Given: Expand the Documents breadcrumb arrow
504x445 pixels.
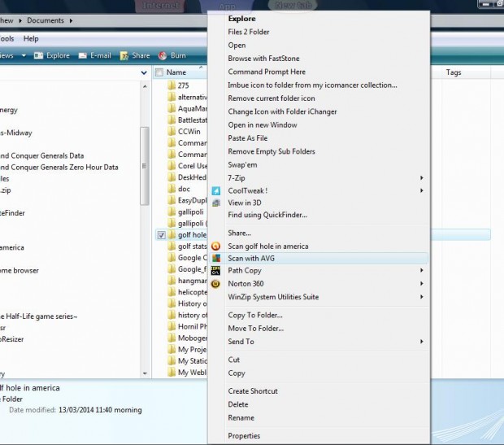Looking at the screenshot, I should [71, 20].
